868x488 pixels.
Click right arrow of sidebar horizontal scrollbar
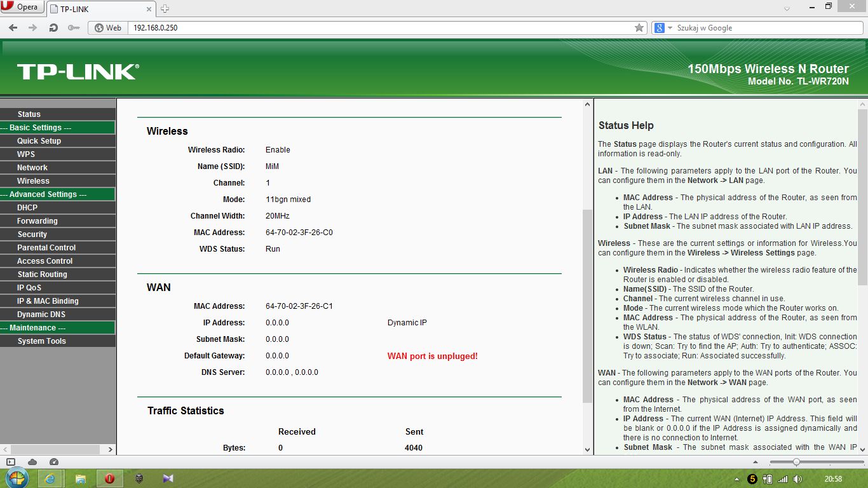[x=111, y=449]
